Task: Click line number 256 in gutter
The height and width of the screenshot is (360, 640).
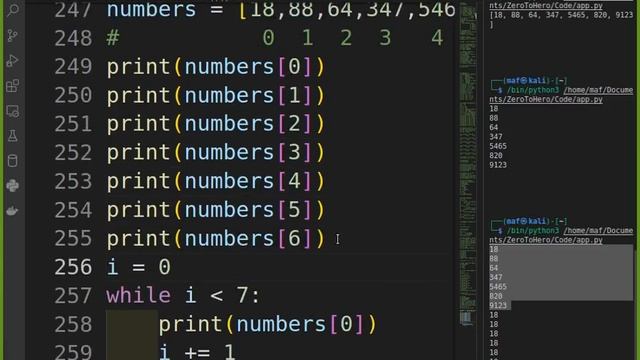Action: click(73, 267)
